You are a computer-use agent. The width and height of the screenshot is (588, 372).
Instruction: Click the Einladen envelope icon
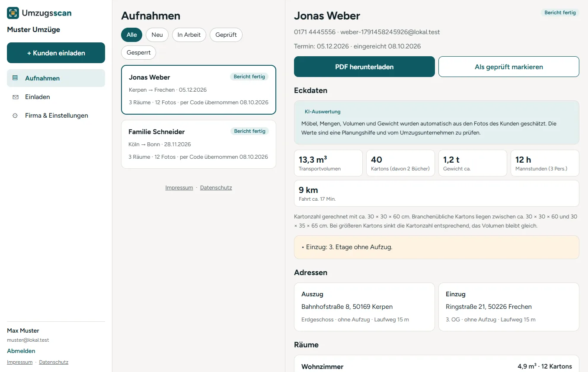[x=15, y=97]
